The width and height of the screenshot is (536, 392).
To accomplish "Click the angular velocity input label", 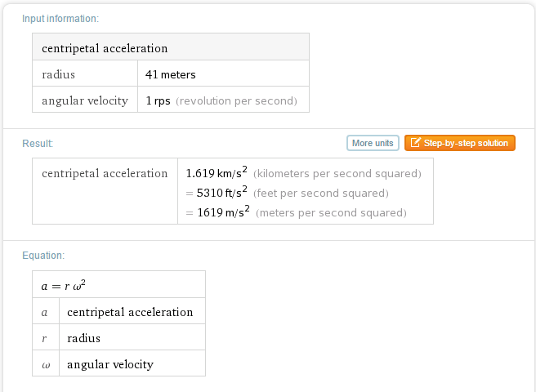I will click(85, 101).
